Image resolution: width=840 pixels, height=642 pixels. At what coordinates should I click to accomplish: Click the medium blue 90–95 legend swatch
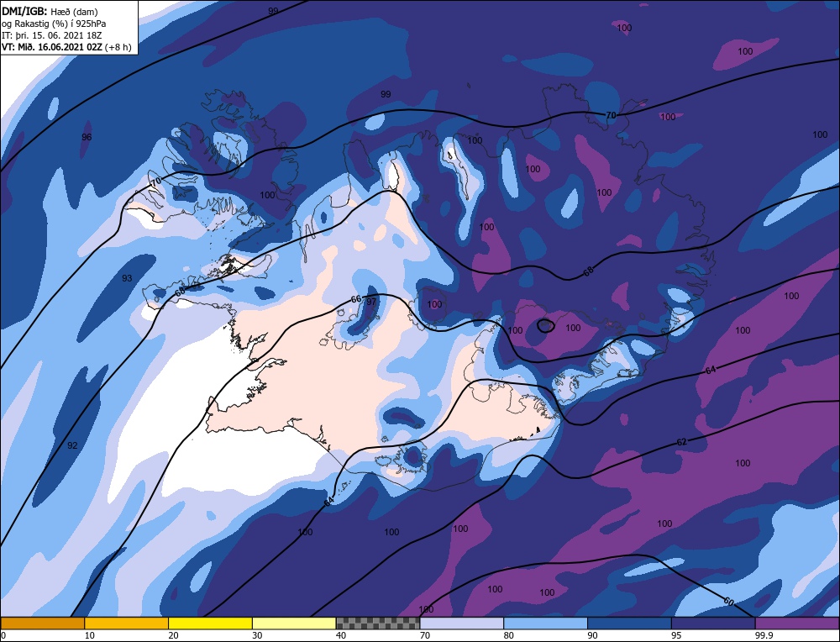[629, 623]
